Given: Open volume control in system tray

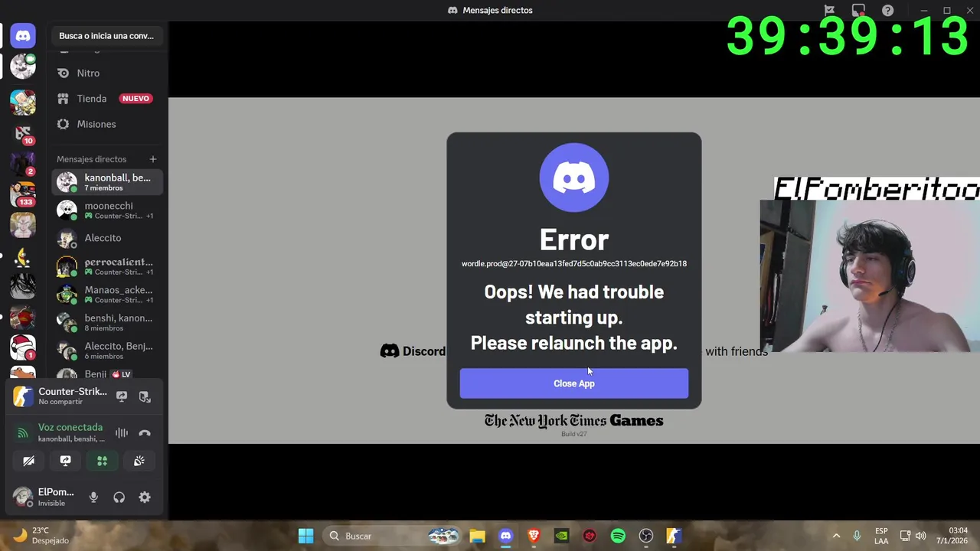Looking at the screenshot, I should [921, 536].
